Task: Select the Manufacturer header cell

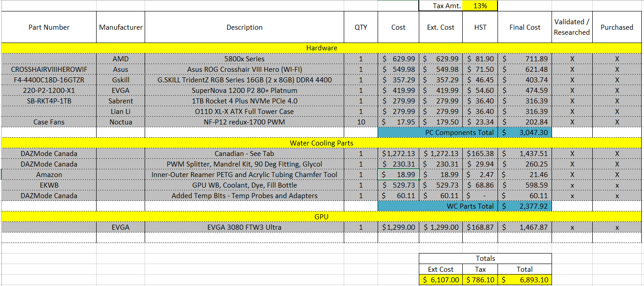Action: coord(121,27)
